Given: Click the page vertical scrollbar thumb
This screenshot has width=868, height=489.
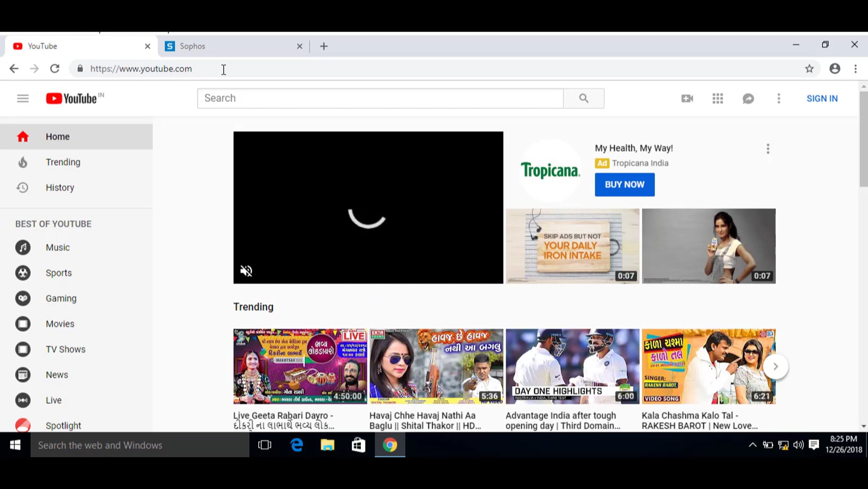Looking at the screenshot, I should (x=864, y=139).
